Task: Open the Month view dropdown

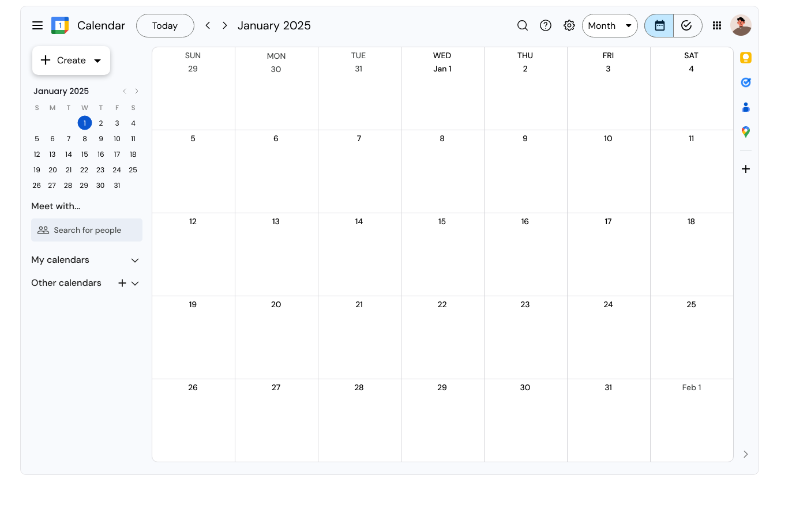Action: pos(610,25)
